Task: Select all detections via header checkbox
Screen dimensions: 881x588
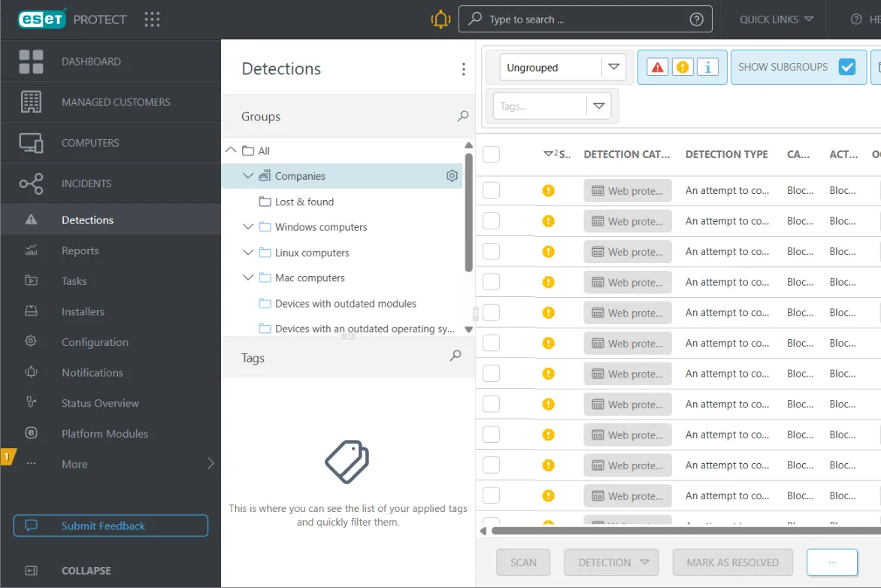Action: click(x=491, y=153)
